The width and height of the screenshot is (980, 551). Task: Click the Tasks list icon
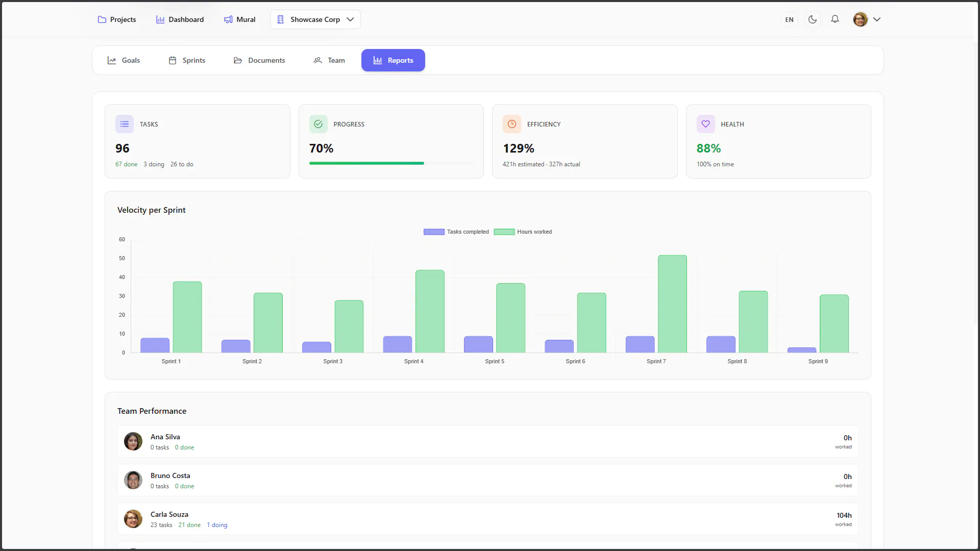tap(125, 124)
